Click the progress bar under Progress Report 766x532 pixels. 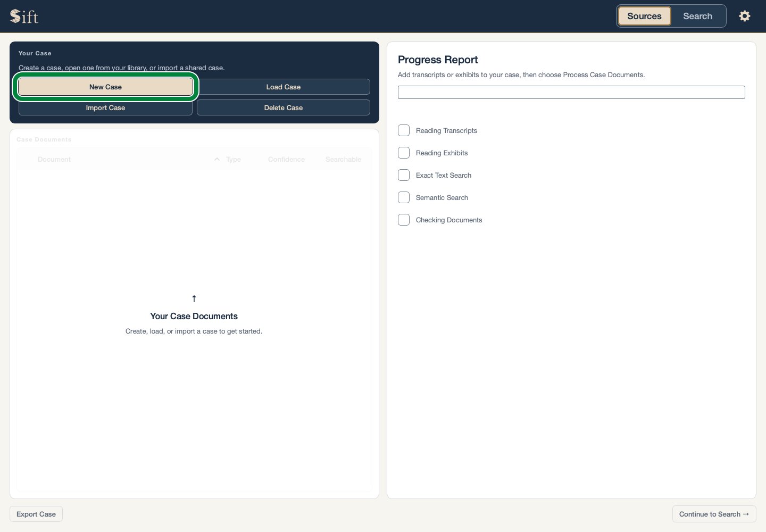pyautogui.click(x=571, y=92)
